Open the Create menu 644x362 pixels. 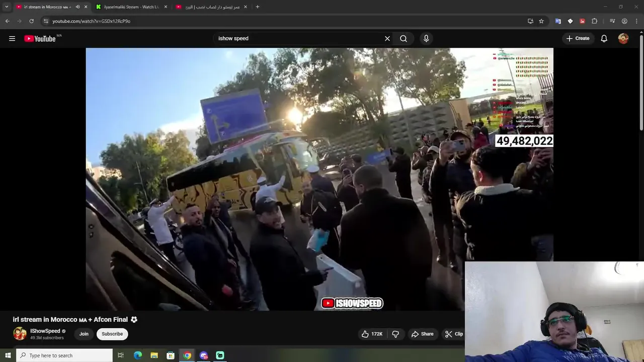pos(578,38)
